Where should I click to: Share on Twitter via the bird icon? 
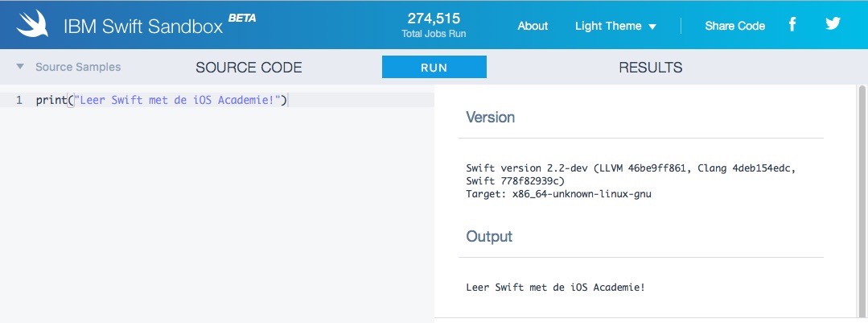[833, 24]
